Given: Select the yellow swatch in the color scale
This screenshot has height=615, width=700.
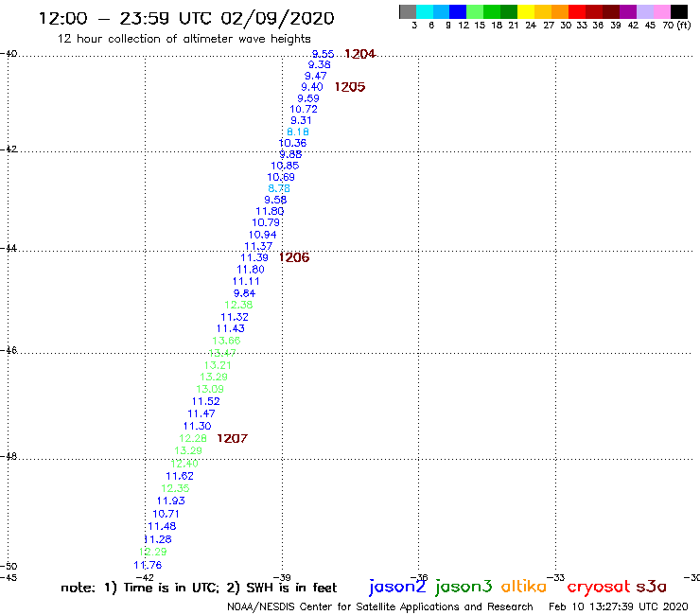Looking at the screenshot, I should 526,11.
